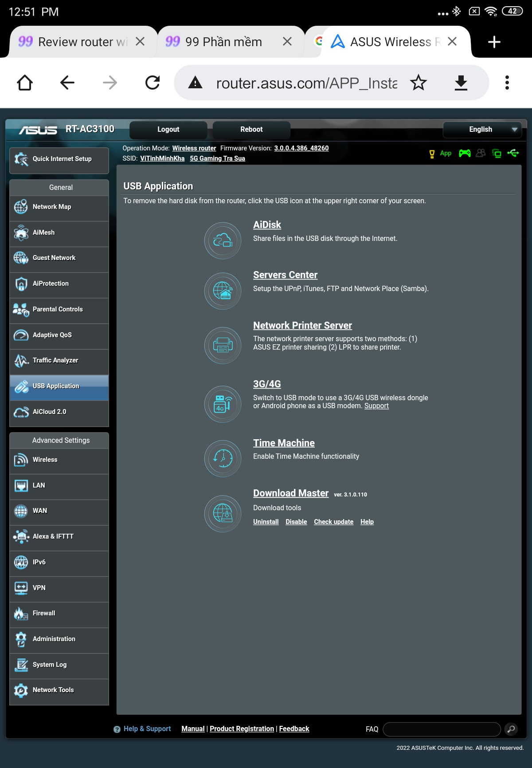532x768 pixels.
Task: Click the AiDisk cloud icon
Action: (x=223, y=241)
